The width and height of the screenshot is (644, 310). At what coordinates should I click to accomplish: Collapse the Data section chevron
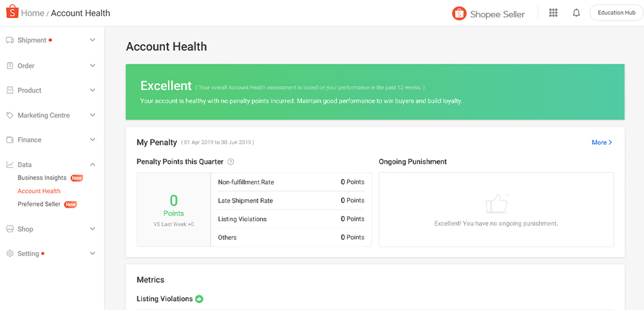click(92, 165)
